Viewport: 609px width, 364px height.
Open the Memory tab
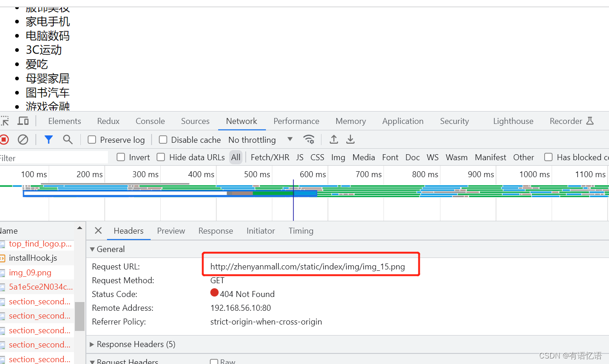coord(350,121)
